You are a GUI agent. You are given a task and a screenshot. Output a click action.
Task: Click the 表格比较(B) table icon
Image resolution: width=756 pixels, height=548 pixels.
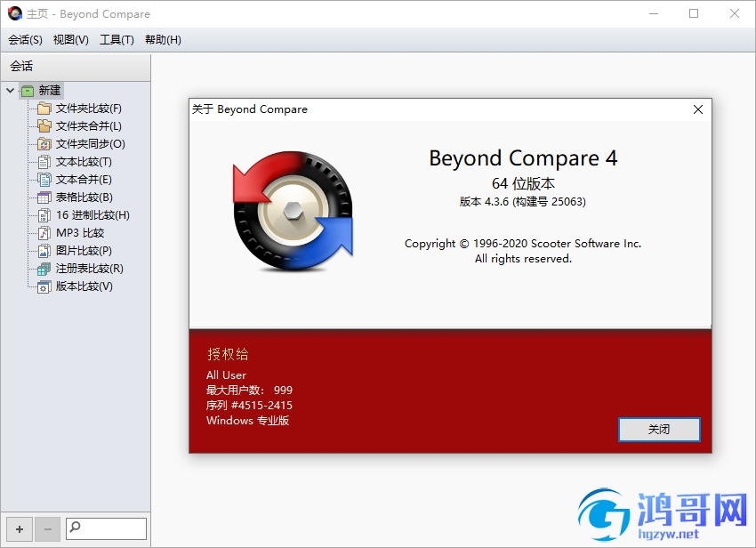[x=44, y=197]
